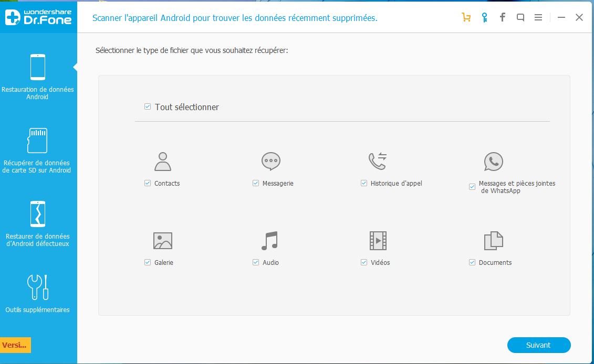Click the Tout sélectionner label text
The image size is (594, 364).
[x=187, y=107]
